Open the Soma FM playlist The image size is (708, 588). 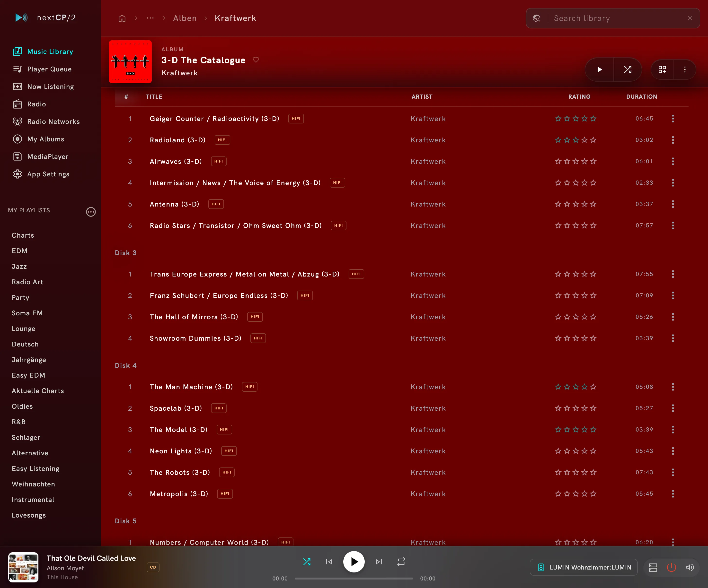coord(27,313)
